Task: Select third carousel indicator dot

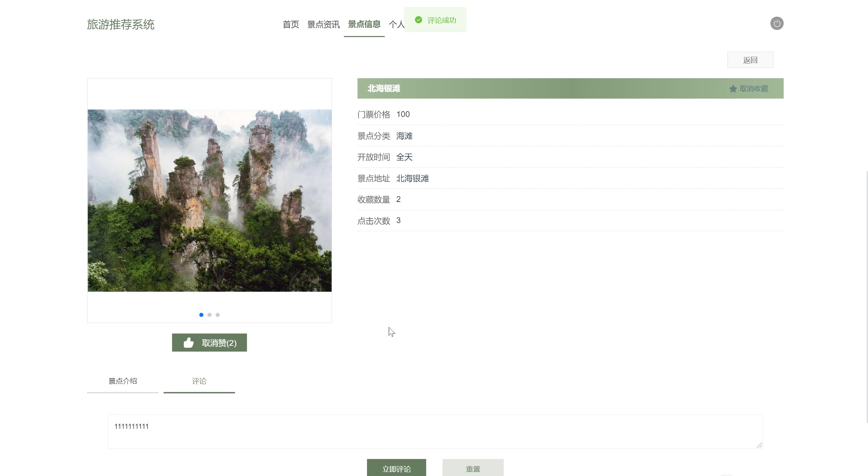Action: click(218, 315)
